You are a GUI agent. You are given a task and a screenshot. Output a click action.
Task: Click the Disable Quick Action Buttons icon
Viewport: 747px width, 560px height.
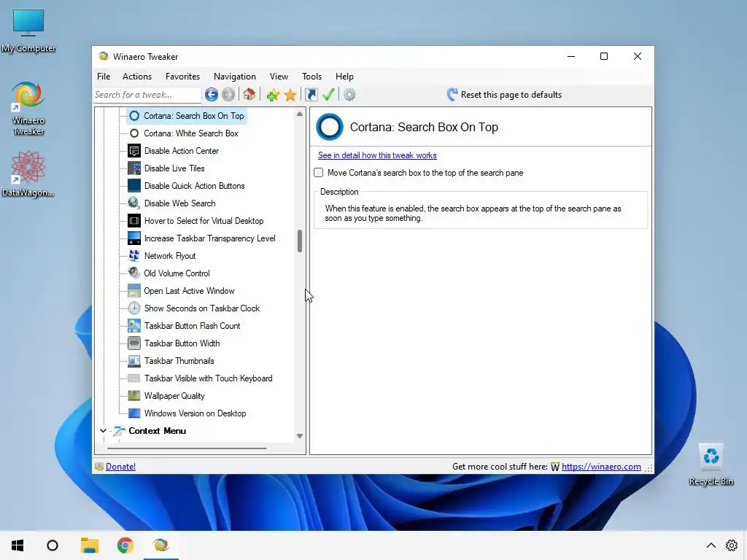coord(134,186)
